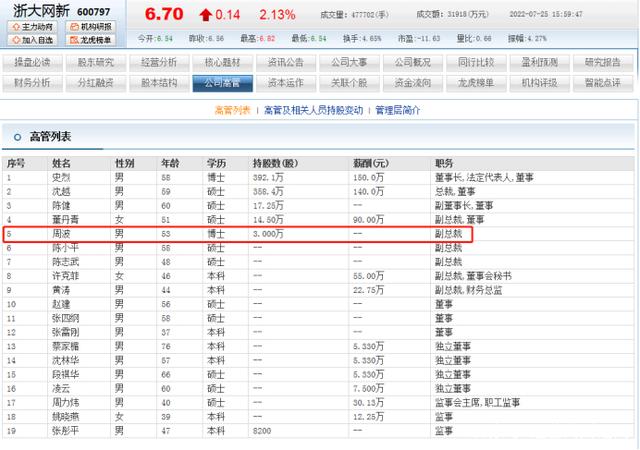Switch to the 机构评级 tab
Image resolution: width=640 pixels, height=450 pixels.
coord(540,83)
